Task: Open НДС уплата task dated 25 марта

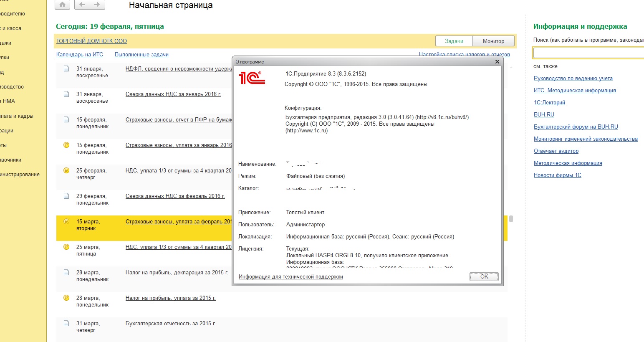Action: (x=179, y=247)
